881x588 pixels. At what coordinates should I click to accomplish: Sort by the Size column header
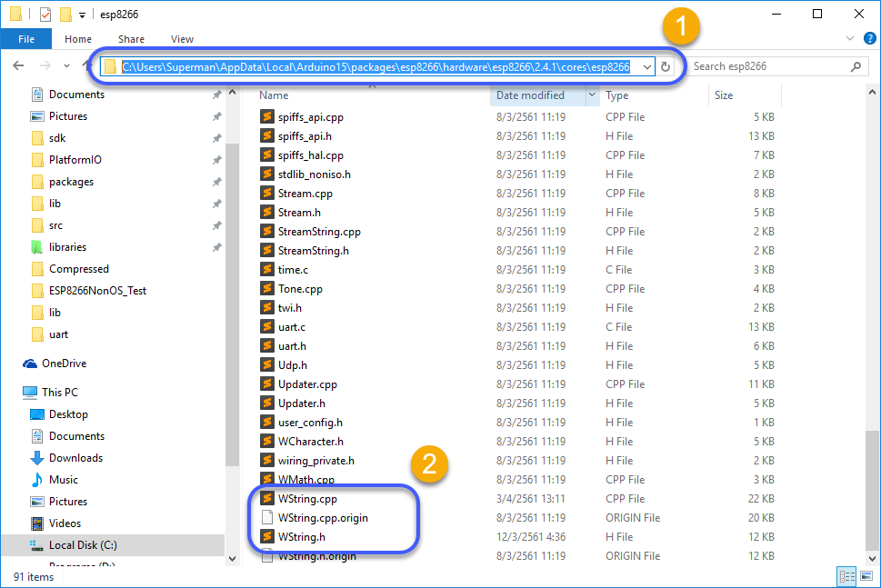click(x=724, y=95)
